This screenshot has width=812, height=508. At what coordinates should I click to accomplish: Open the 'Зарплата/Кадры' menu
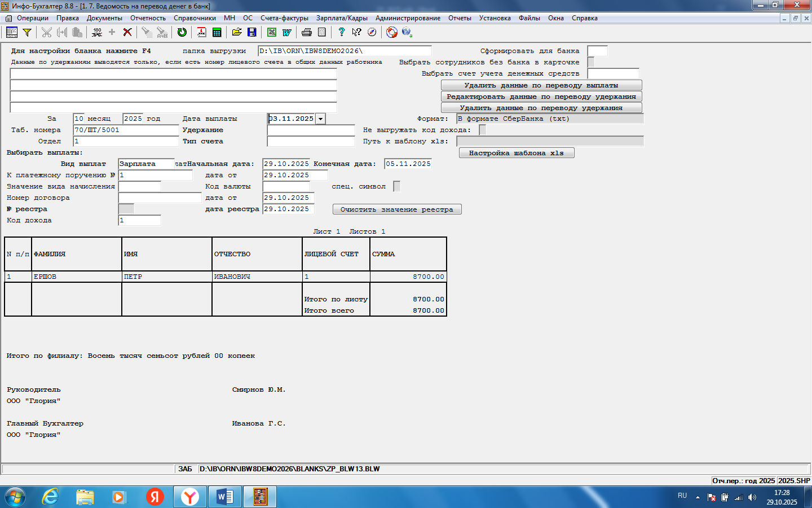[x=342, y=18]
